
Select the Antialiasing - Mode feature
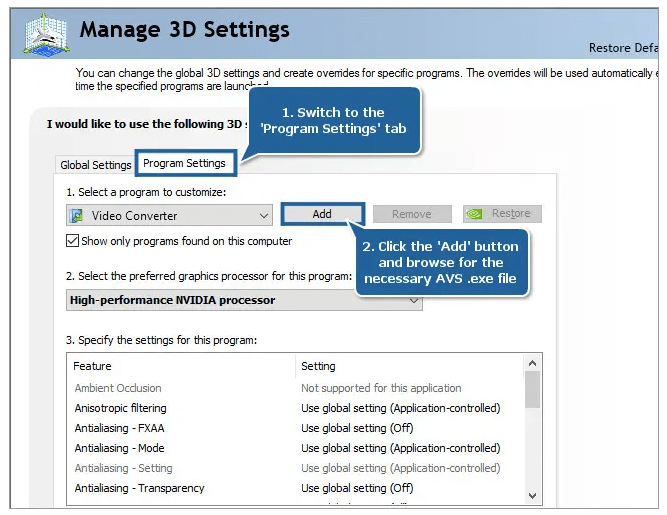coord(120,448)
